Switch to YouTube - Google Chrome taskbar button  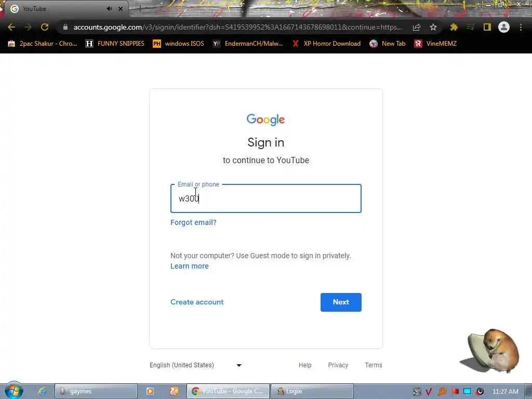(x=228, y=391)
